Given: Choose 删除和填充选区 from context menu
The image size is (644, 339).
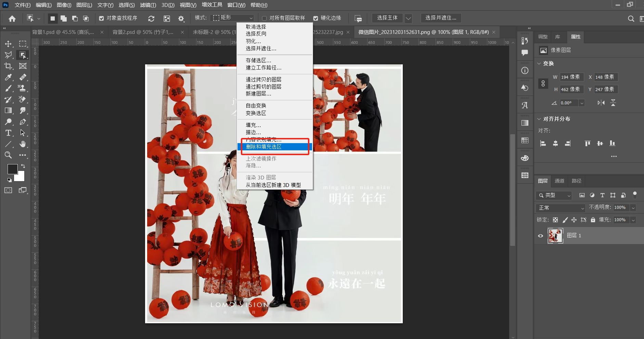Looking at the screenshot, I should pyautogui.click(x=275, y=147).
